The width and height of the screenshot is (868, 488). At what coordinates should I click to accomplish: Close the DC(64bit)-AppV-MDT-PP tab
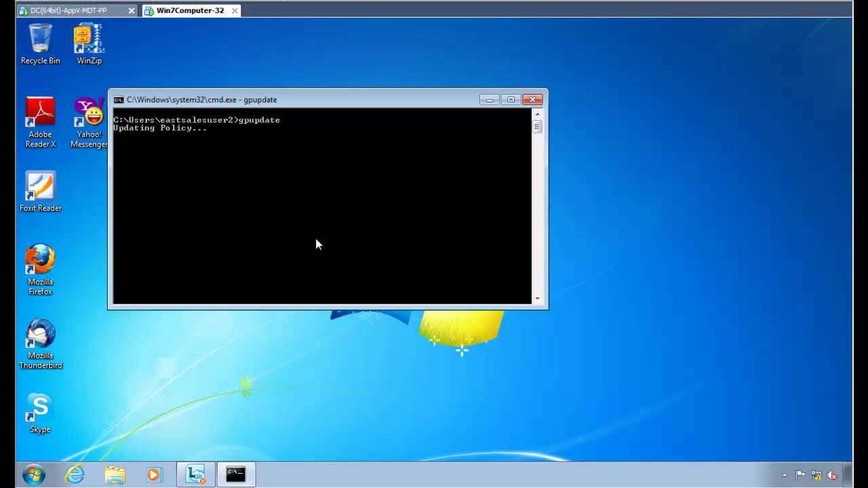132,11
